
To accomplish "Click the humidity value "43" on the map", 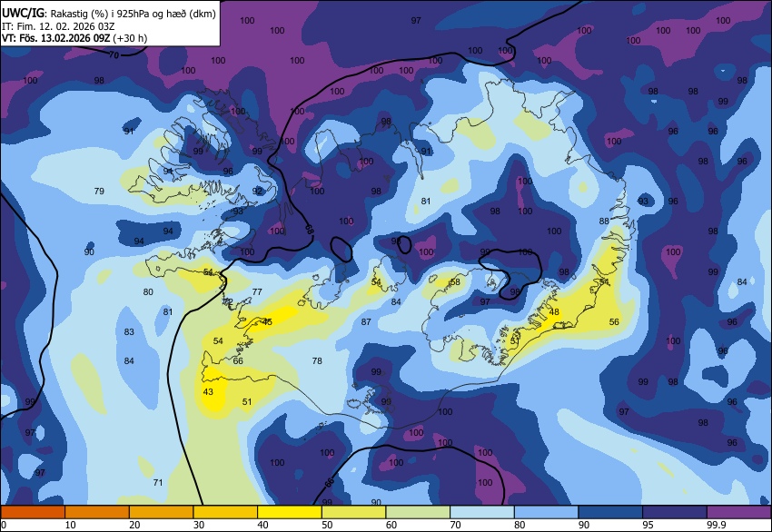I will [x=208, y=392].
